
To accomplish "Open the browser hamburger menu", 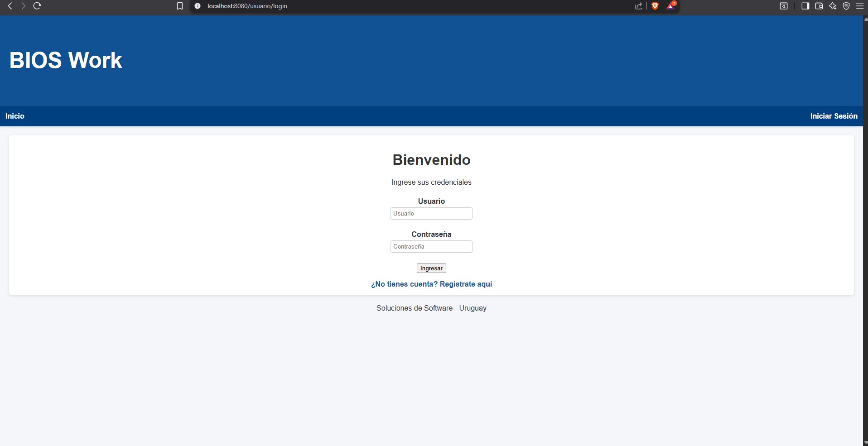I will pos(859,6).
